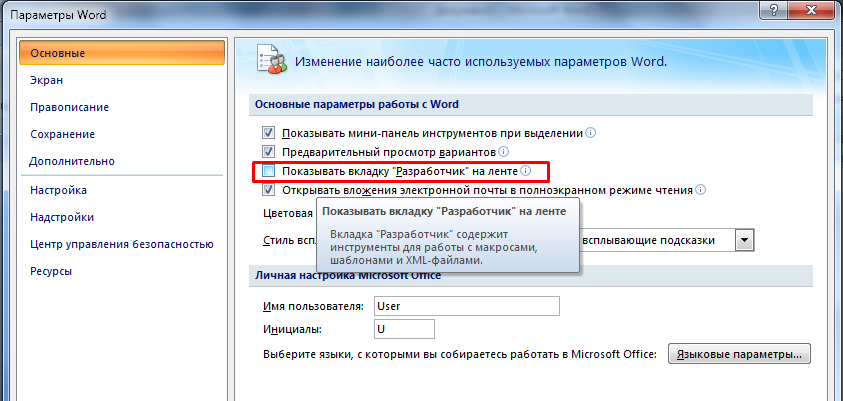Click the Стиль вспл. label
This screenshot has width=843, height=401.
click(x=288, y=240)
